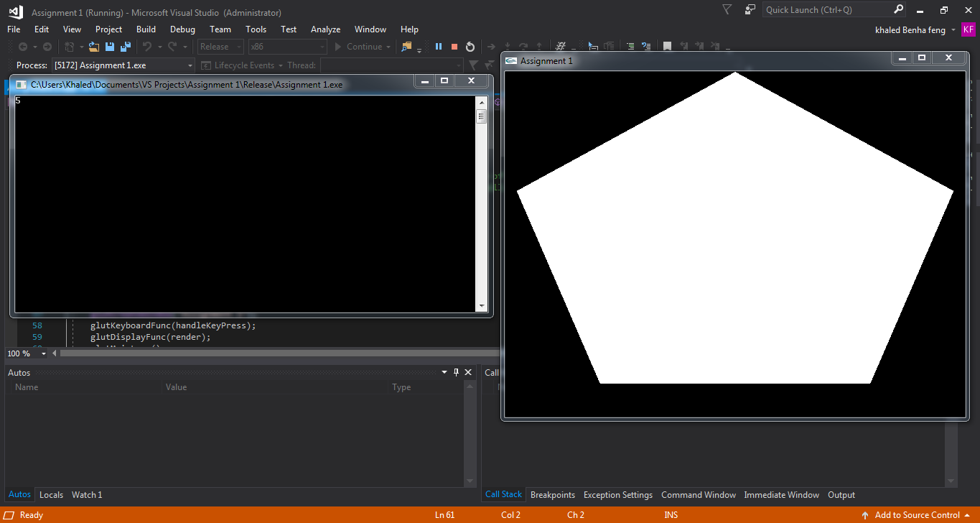Open the Debug menu
The height and width of the screenshot is (523, 980).
pos(182,29)
